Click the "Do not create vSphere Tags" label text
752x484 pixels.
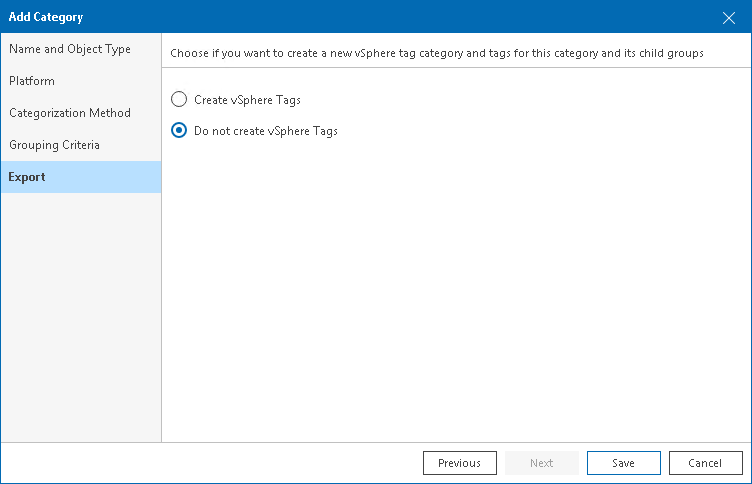266,131
